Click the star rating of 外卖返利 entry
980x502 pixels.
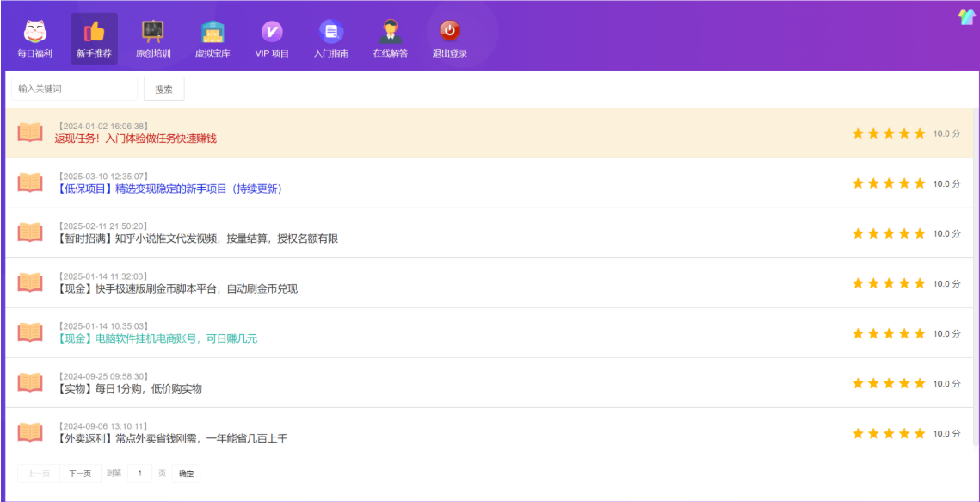(888, 433)
